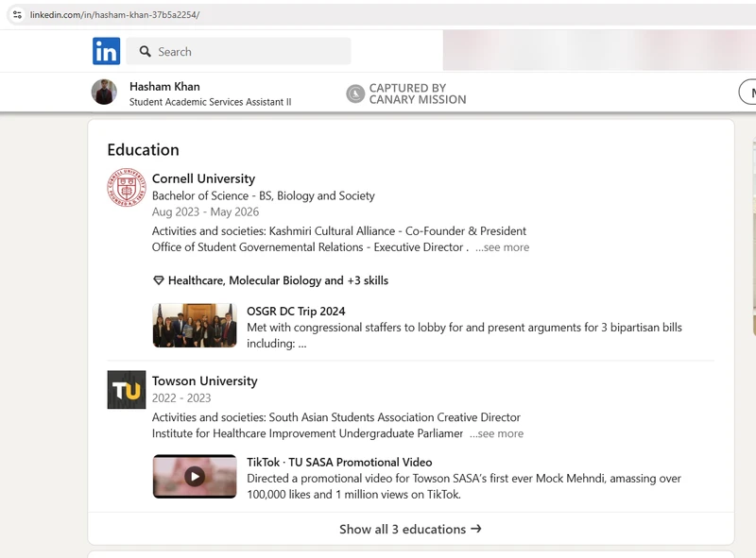
Task: Click the search magnifier icon
Action: coord(145,51)
